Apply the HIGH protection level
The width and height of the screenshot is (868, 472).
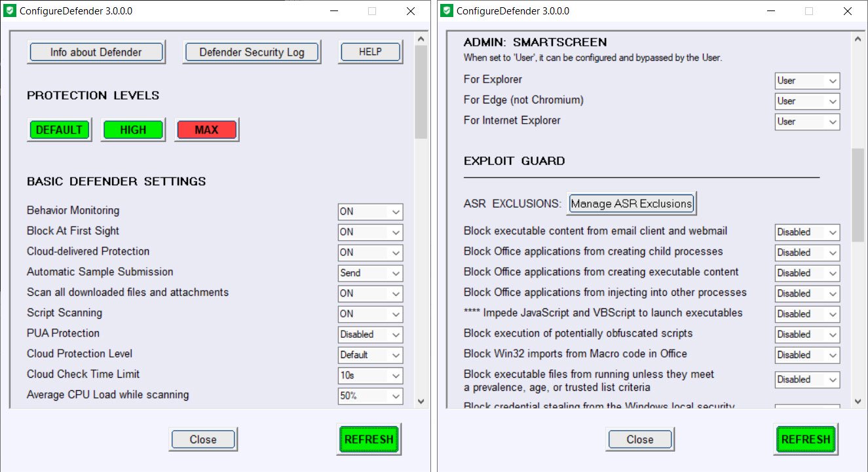(x=133, y=130)
